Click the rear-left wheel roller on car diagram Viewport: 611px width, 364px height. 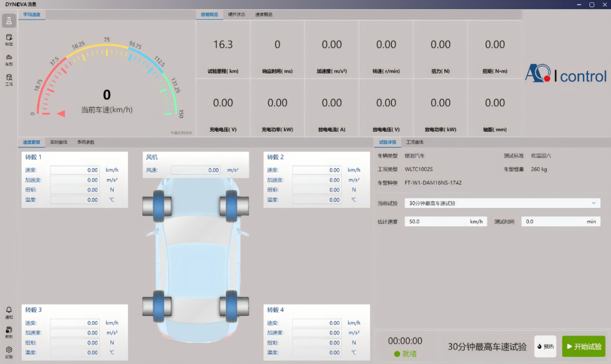(157, 306)
